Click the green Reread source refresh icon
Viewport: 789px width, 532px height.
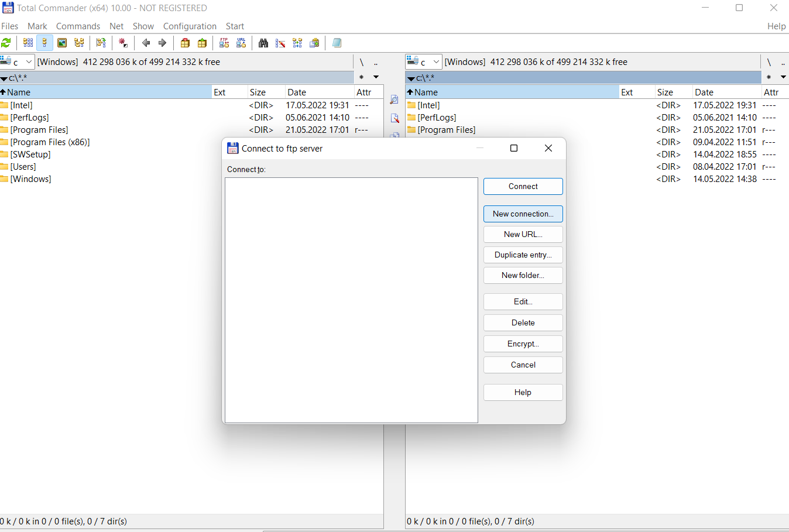(x=6, y=43)
